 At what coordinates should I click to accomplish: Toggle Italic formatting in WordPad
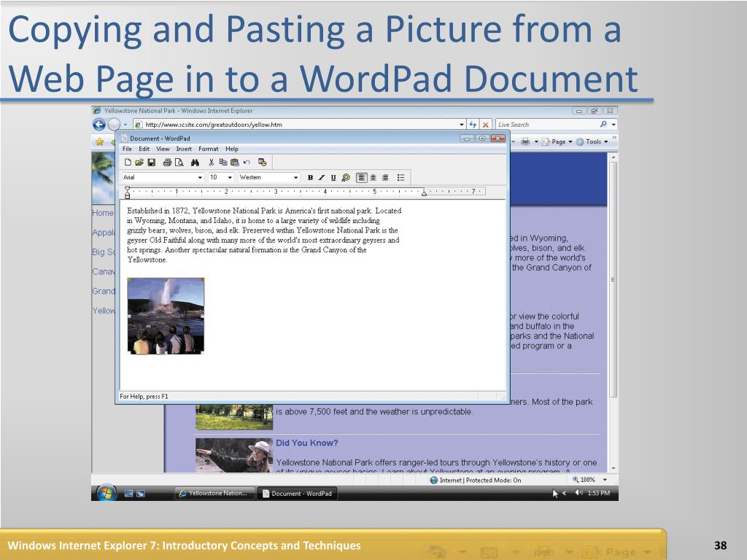tap(322, 178)
